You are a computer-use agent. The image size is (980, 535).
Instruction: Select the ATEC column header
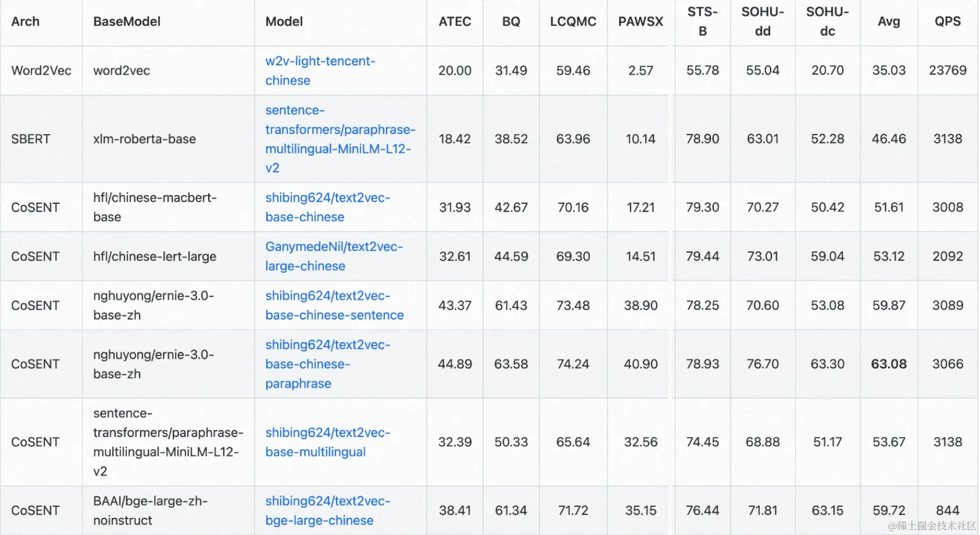(x=455, y=22)
